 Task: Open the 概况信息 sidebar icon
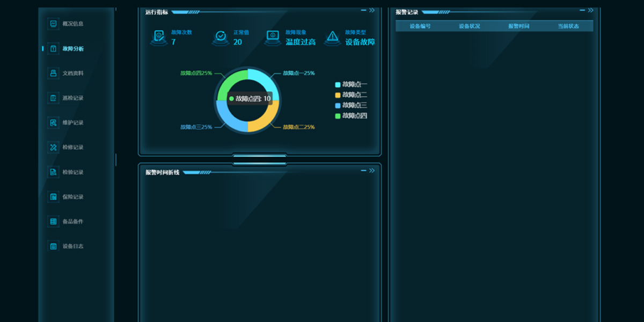tap(53, 24)
